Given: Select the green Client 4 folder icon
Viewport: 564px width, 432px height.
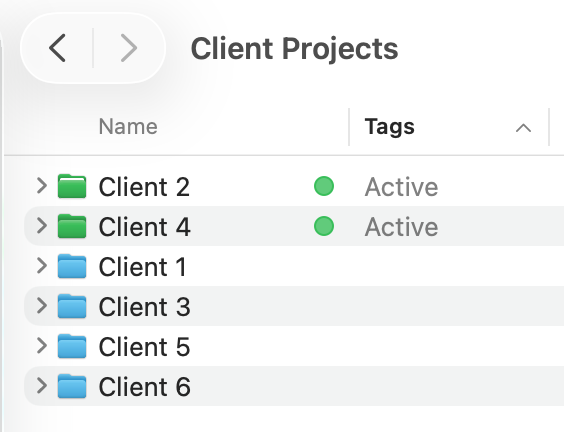Looking at the screenshot, I should (x=72, y=226).
